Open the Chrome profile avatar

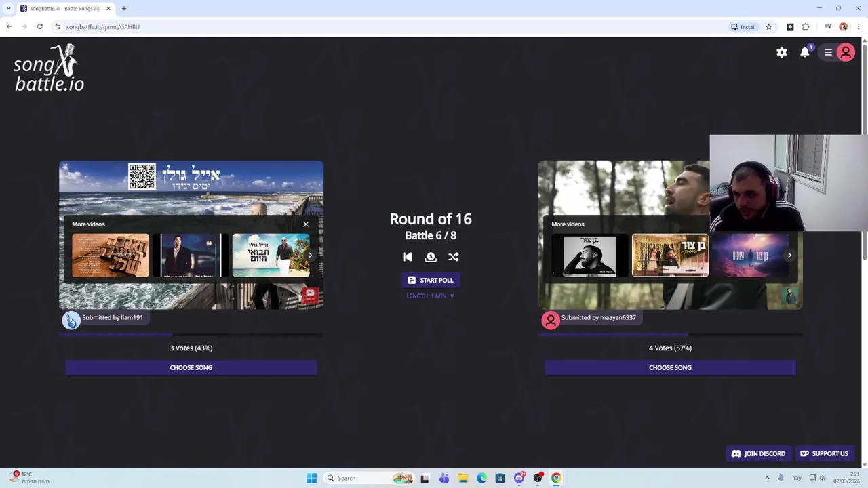point(844,26)
